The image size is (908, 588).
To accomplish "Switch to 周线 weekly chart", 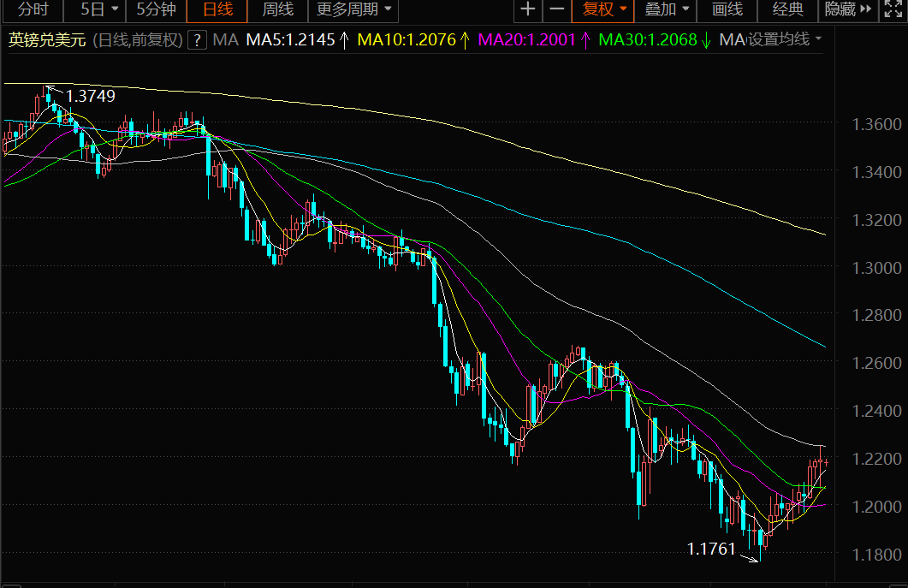I will point(278,9).
